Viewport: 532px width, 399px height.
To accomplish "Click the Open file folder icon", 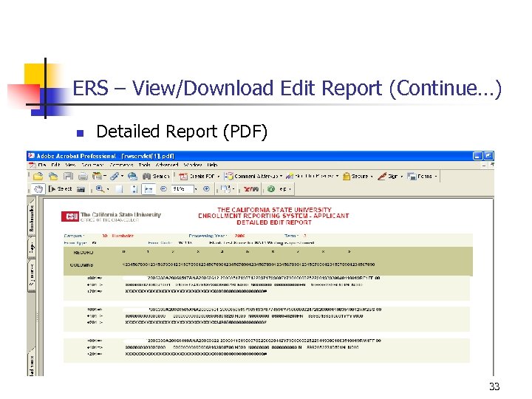I will point(38,176).
